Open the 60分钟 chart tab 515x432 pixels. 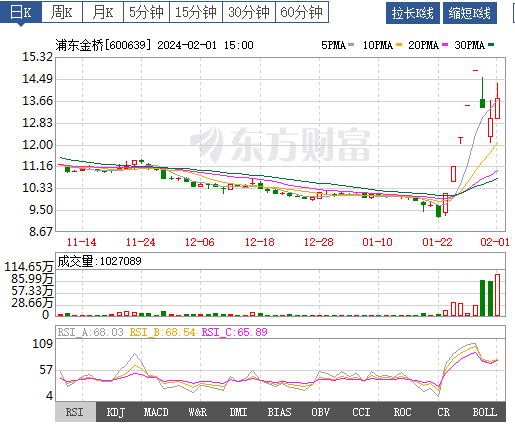pyautogui.click(x=302, y=12)
